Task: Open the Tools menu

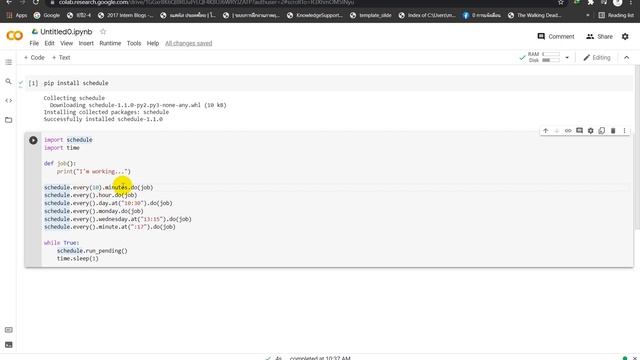Action: point(134,43)
